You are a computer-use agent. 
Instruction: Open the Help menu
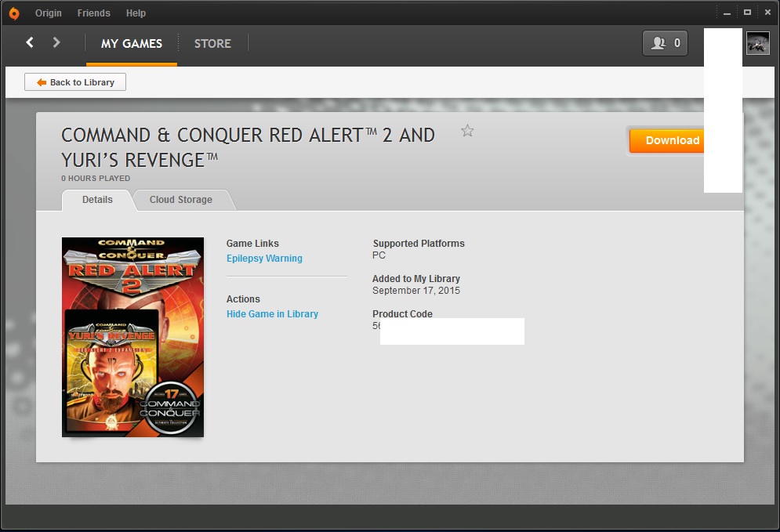tap(136, 13)
